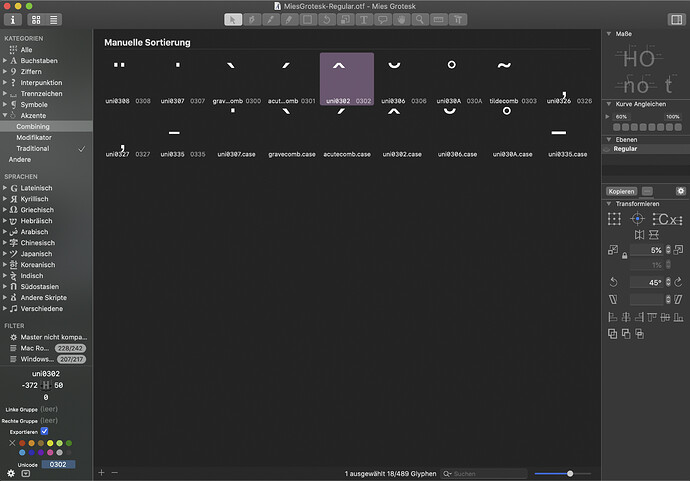Click the scale percentage stepper at 5%
This screenshot has width=690, height=481.
[668, 250]
